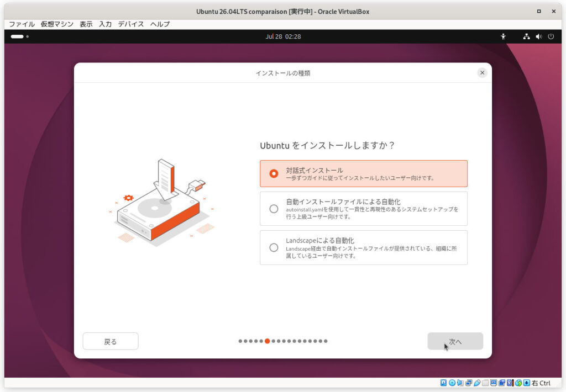The width and height of the screenshot is (566, 392).
Task: Click the V virtualization features icon
Action: point(510,383)
